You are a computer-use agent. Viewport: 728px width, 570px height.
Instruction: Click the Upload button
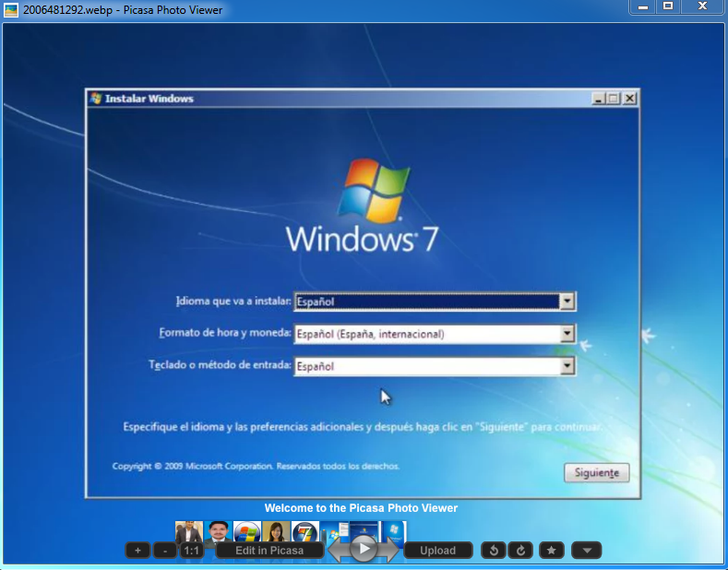pos(438,551)
